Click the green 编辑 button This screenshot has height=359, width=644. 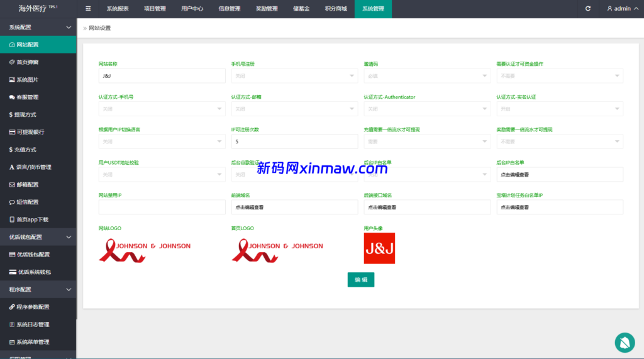coord(360,280)
